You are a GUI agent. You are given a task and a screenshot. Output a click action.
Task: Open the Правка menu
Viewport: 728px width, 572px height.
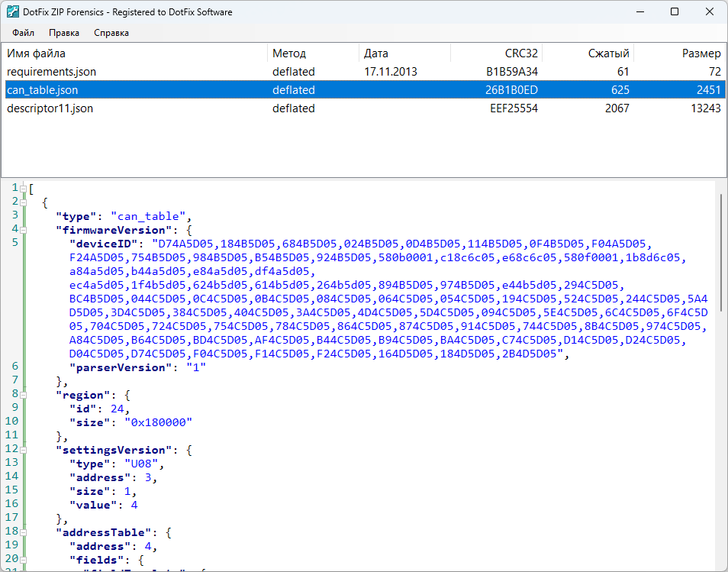click(63, 33)
